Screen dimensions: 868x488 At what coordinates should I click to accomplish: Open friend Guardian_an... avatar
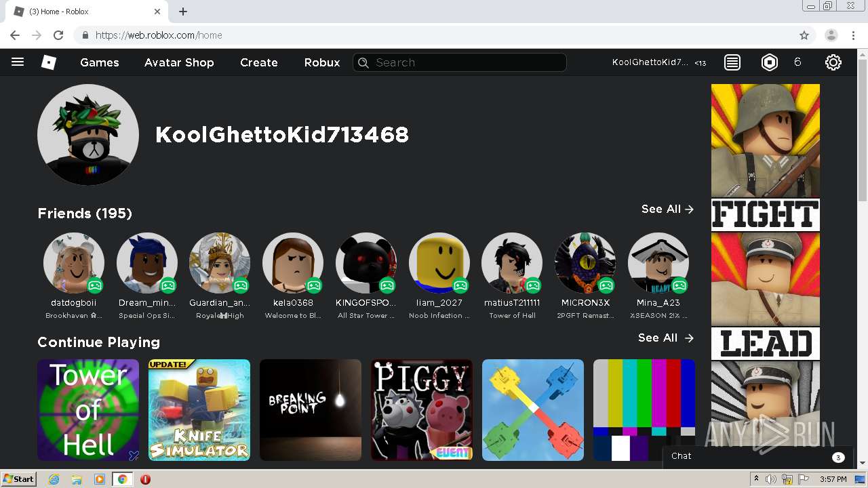(220, 263)
